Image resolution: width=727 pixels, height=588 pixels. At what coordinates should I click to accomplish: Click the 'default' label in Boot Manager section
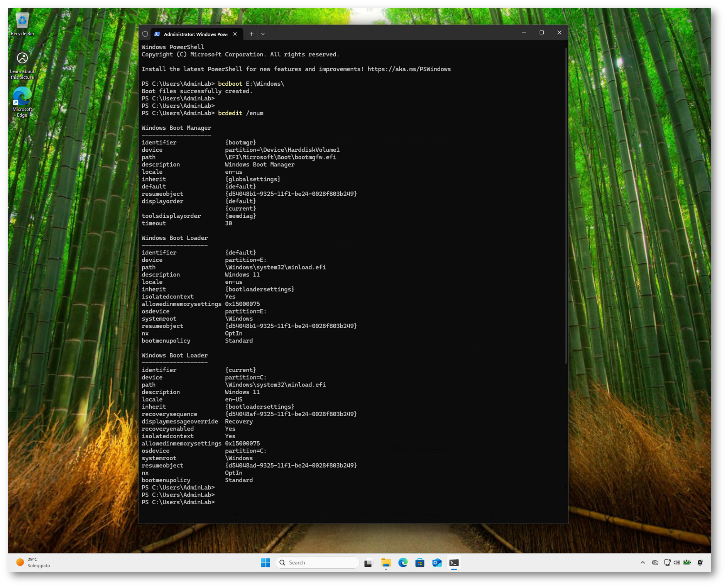pyautogui.click(x=154, y=186)
